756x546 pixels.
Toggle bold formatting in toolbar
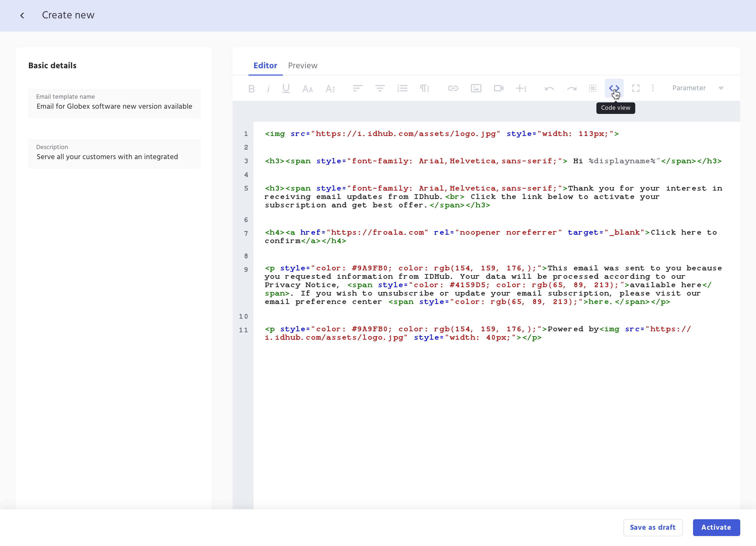coord(251,88)
